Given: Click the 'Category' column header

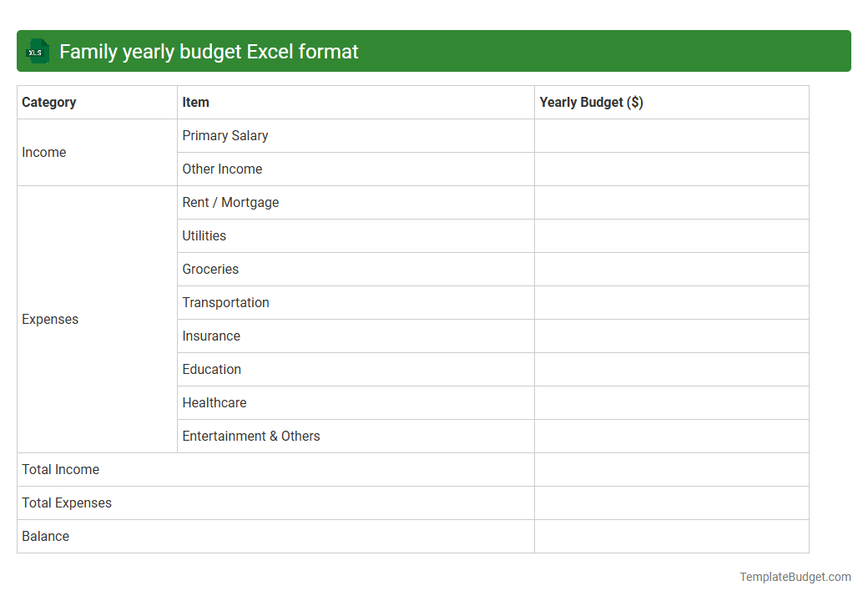Looking at the screenshot, I should click(49, 102).
